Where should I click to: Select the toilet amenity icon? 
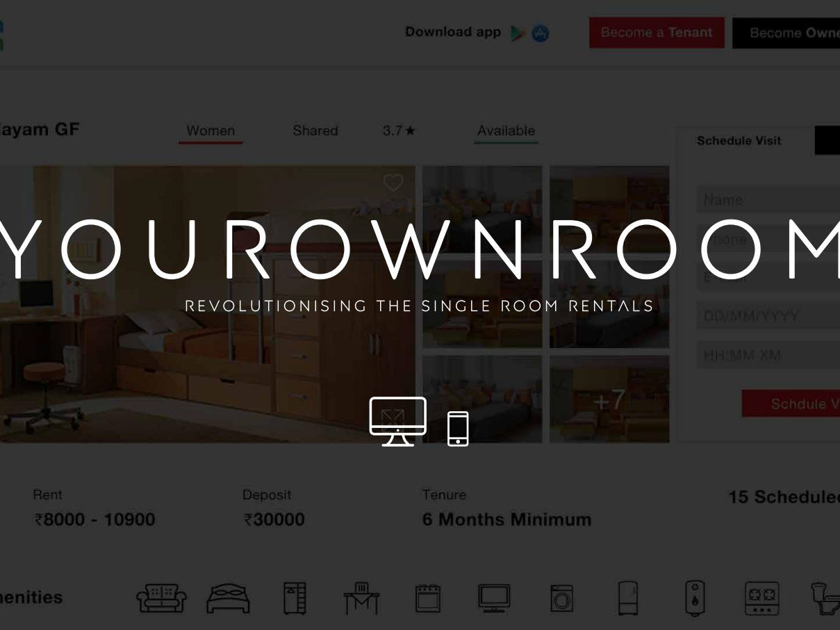825,597
